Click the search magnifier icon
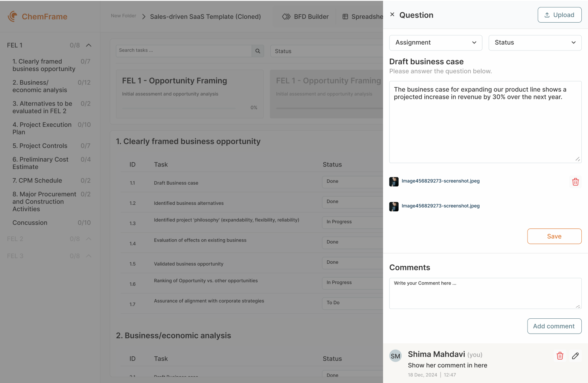Screen dimensions: 588x383 258,51
